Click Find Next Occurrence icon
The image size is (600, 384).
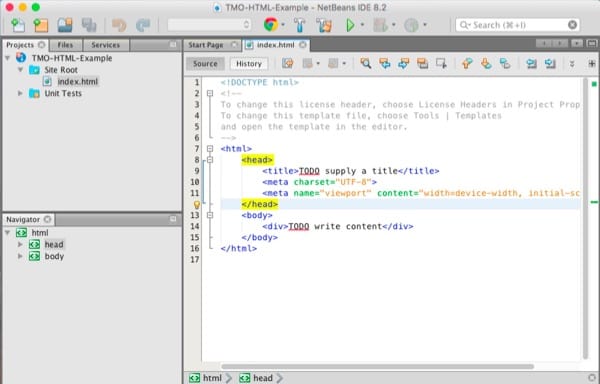pos(403,63)
